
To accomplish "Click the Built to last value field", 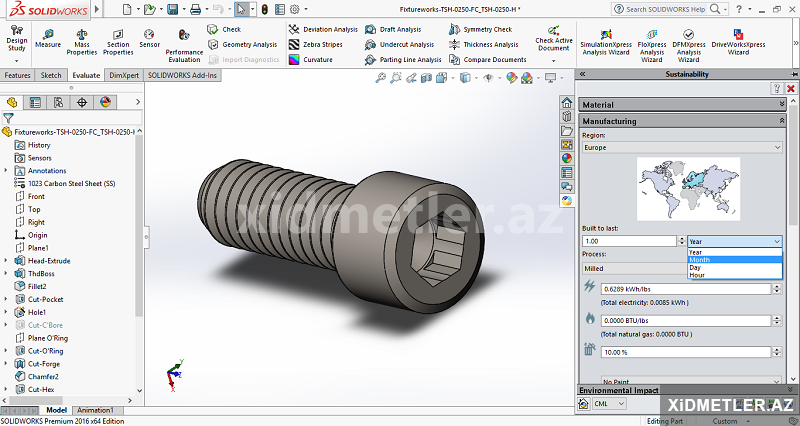I will [632, 241].
